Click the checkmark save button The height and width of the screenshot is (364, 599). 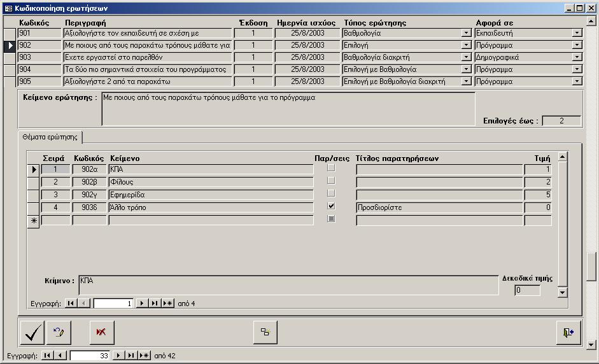[32, 332]
